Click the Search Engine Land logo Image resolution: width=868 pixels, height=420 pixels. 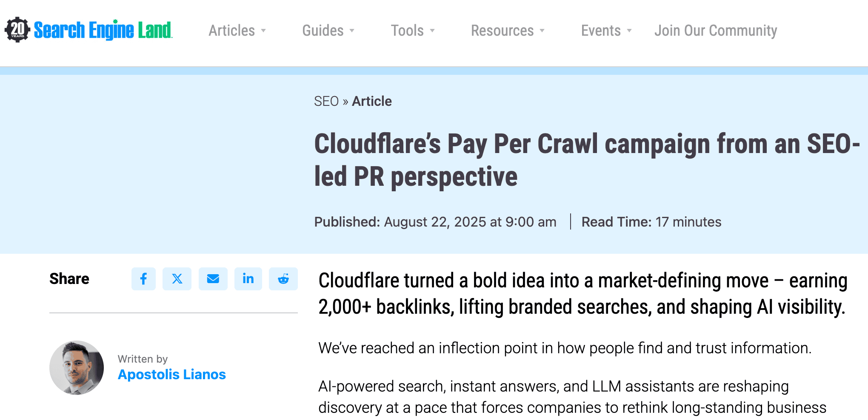point(88,30)
